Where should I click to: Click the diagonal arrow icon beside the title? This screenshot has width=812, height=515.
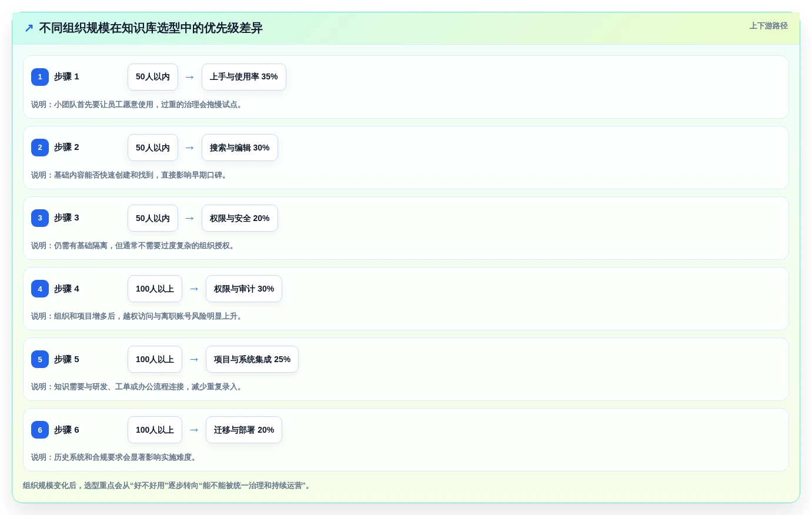(x=29, y=28)
